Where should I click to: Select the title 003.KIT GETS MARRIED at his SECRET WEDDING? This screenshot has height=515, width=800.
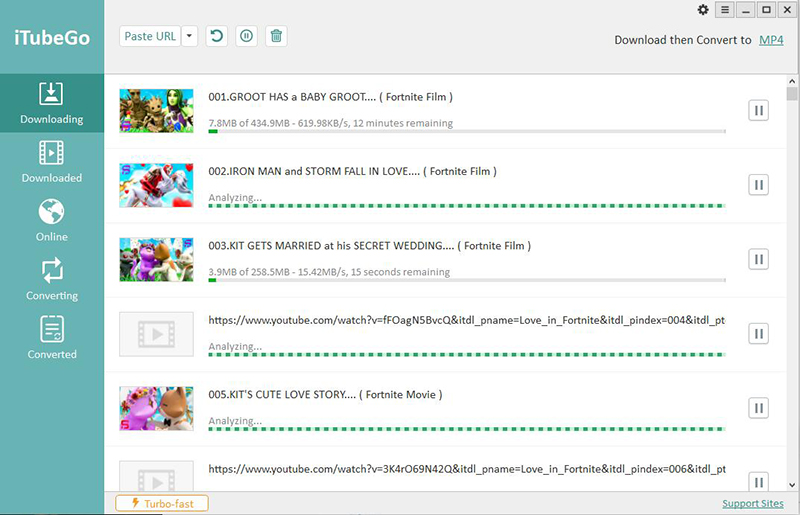coord(369,246)
